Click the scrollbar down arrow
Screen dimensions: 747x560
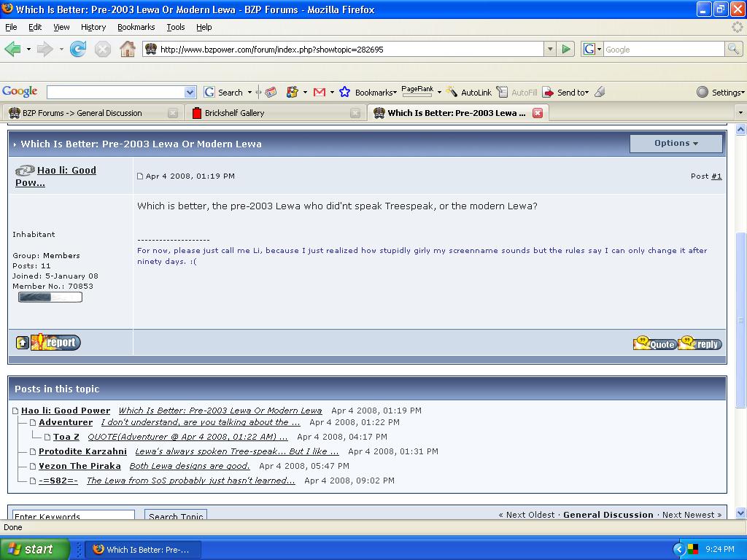coord(740,513)
